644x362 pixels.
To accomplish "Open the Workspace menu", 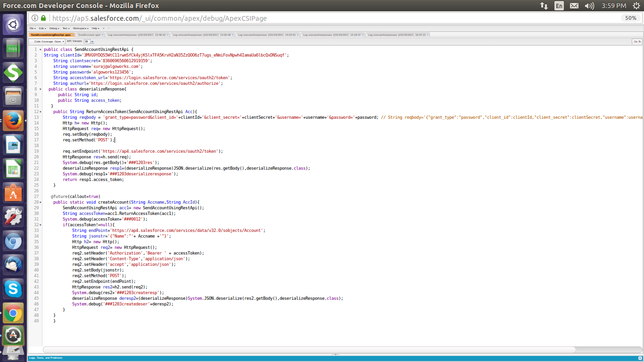I will point(80,28).
